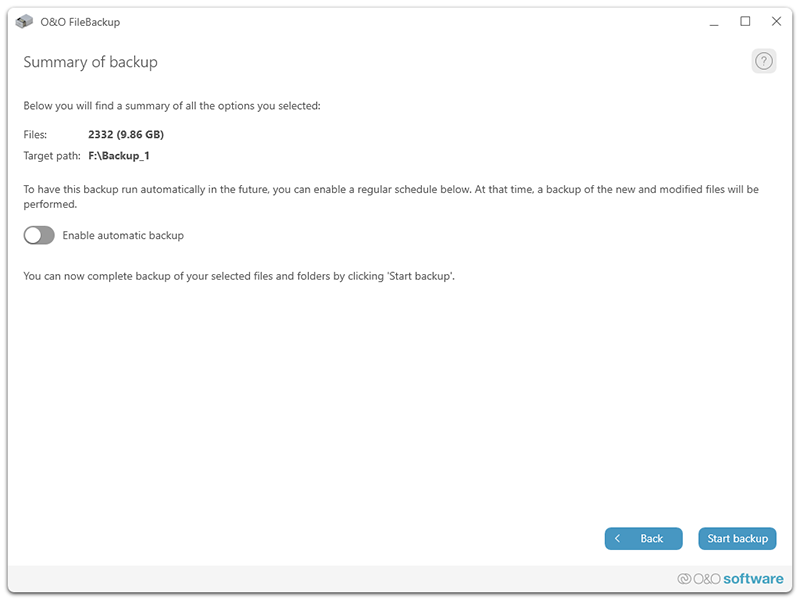Viewport: 800px width, 600px height.
Task: Click the 'You can now complete backup' sentence
Action: coord(239,275)
